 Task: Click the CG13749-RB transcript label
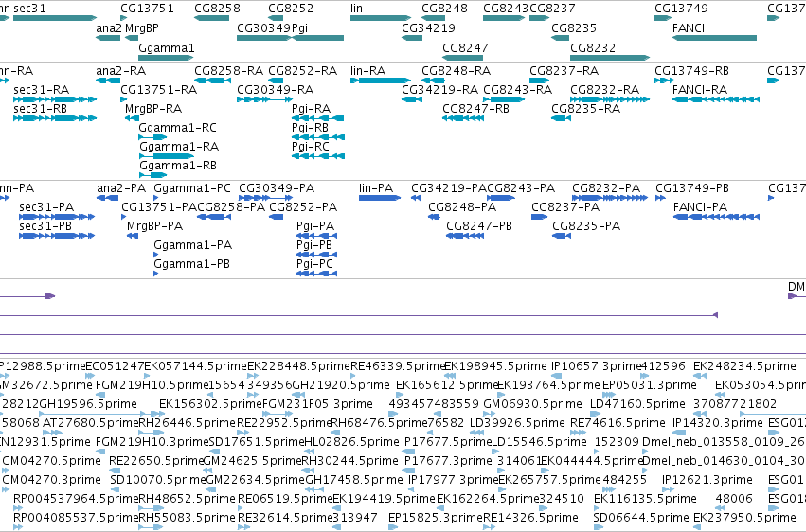point(692,71)
